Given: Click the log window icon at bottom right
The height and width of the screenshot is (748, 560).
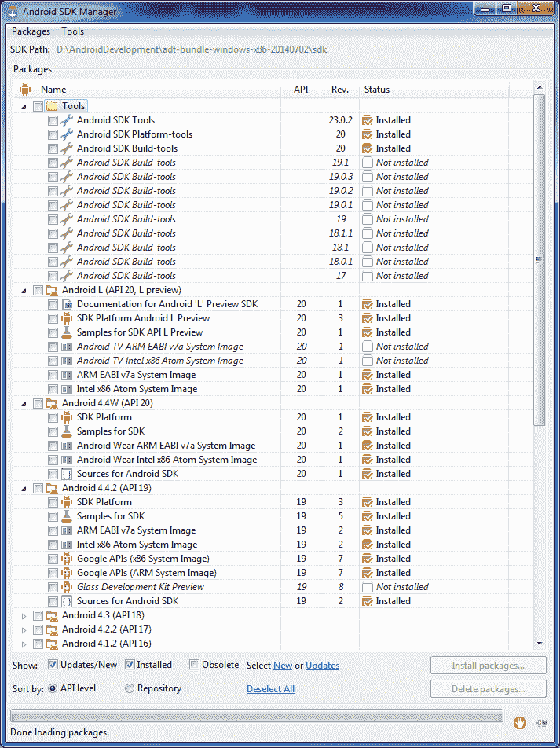Looking at the screenshot, I should [x=541, y=723].
